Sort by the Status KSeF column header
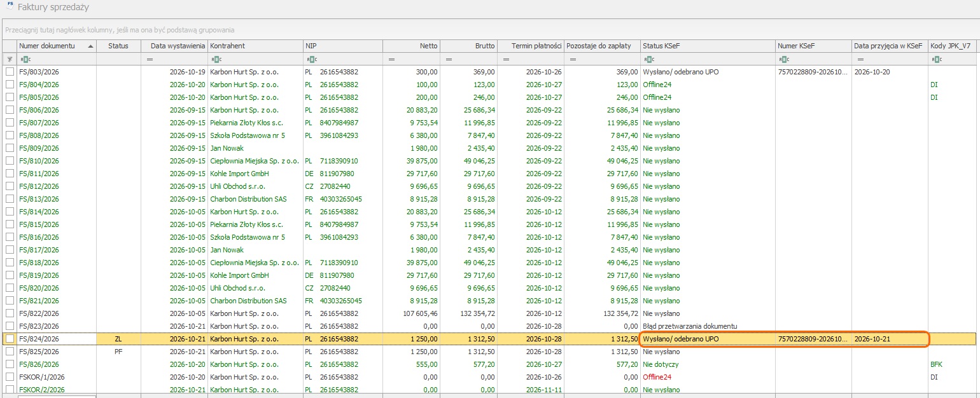This screenshot has width=980, height=398. tap(708, 46)
